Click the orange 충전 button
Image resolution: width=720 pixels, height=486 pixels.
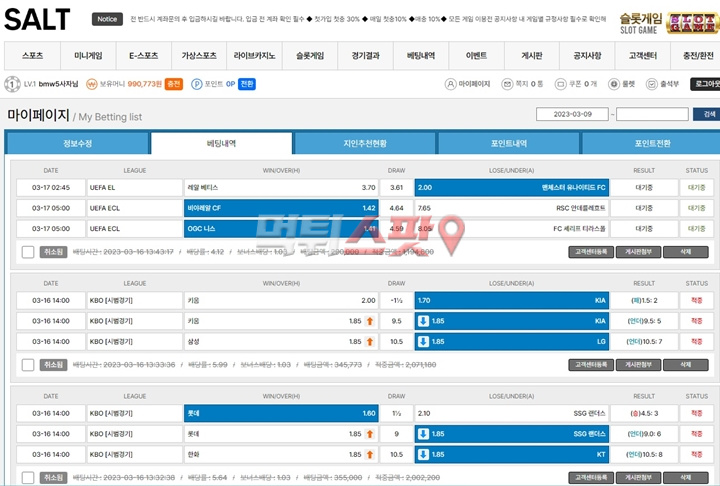[x=174, y=84]
